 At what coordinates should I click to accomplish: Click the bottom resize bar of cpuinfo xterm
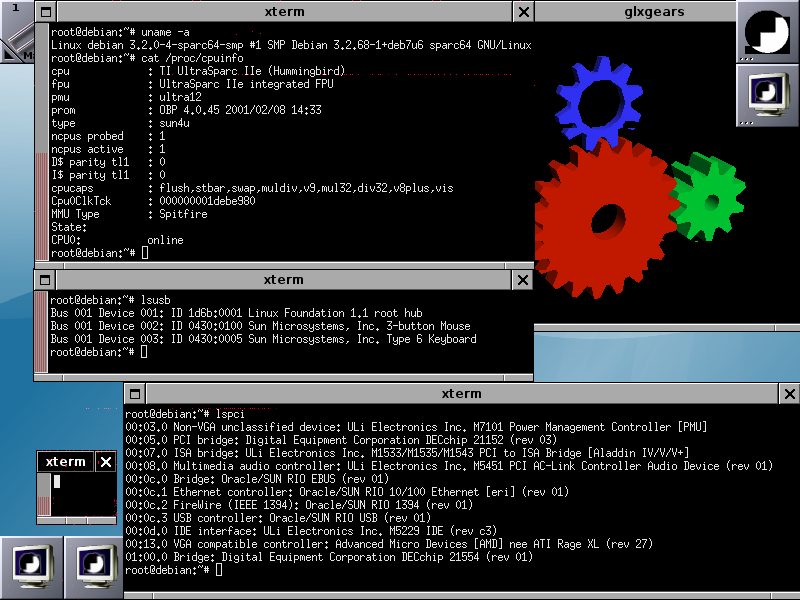[x=284, y=266]
